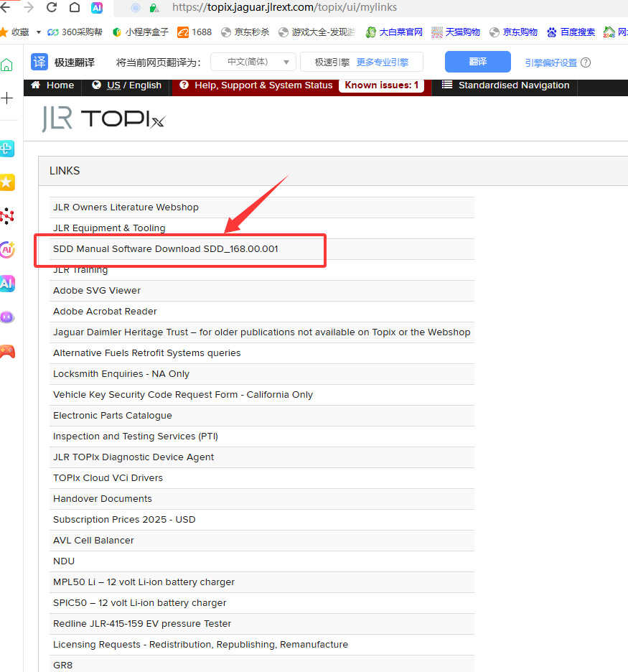Screen dimensions: 628x672
Task: Click the JLR TOPIx logo
Action: (x=103, y=118)
